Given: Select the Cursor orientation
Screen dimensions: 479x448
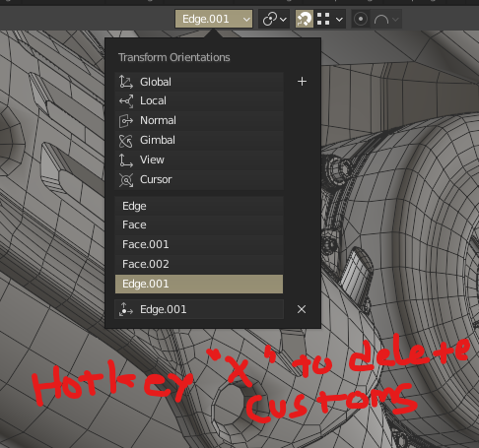Looking at the screenshot, I should pyautogui.click(x=199, y=179).
